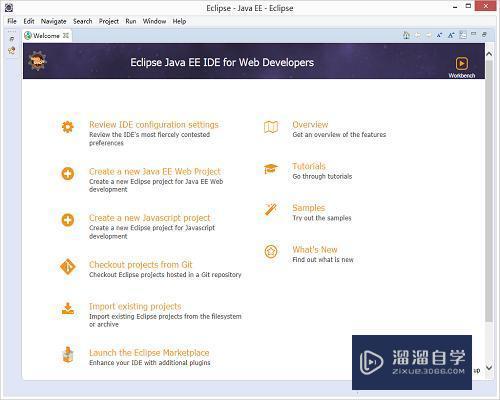The width and height of the screenshot is (500, 400).
Task: Click the forward navigation arrow in Welcome toolbar
Action: pyautogui.click(x=429, y=35)
